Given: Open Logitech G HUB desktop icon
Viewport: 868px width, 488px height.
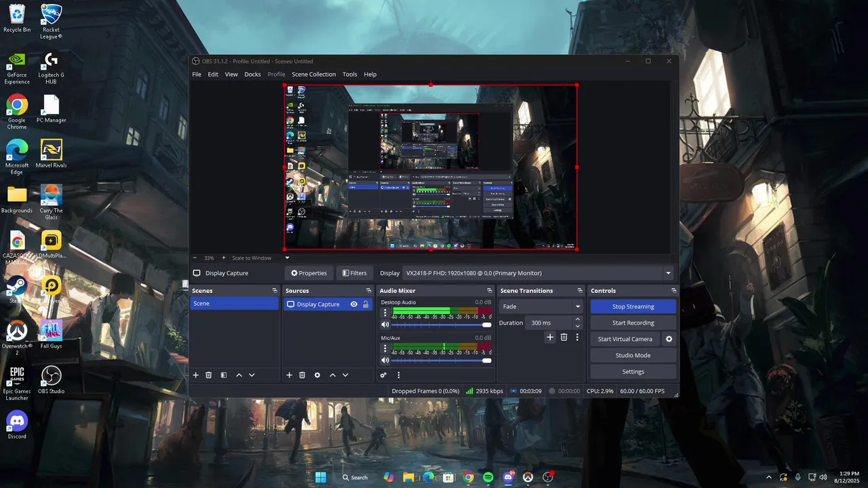Looking at the screenshot, I should 51,68.
